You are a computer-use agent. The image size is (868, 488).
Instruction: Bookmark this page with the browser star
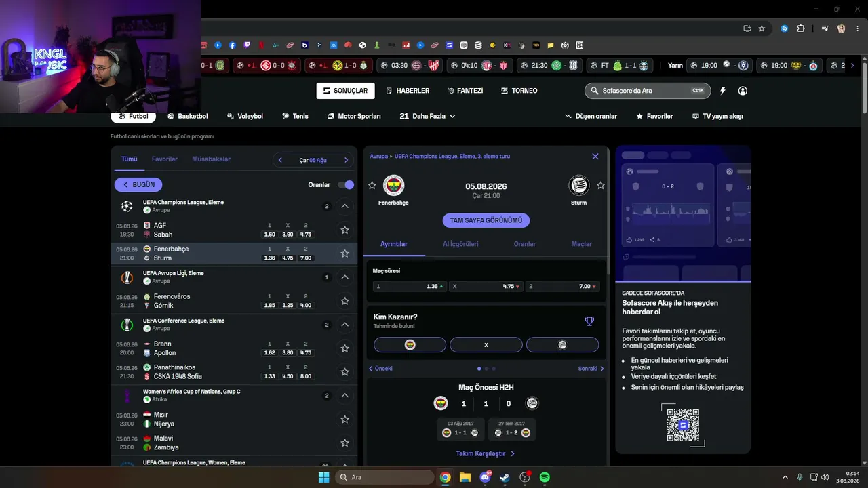click(762, 28)
